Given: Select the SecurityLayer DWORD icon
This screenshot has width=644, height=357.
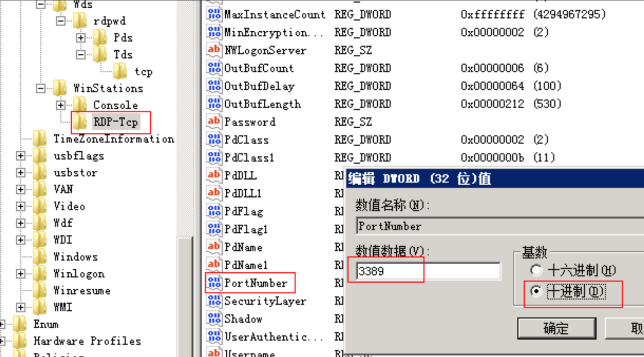Looking at the screenshot, I should [214, 301].
